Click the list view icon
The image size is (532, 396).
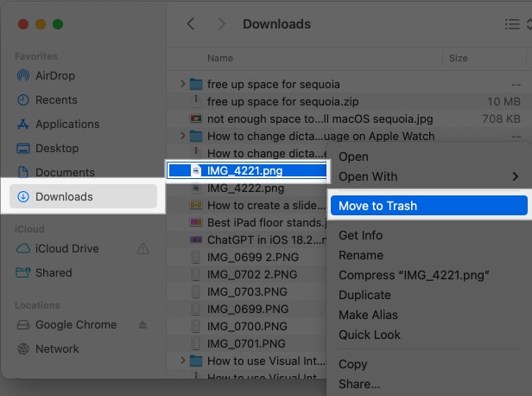512,24
